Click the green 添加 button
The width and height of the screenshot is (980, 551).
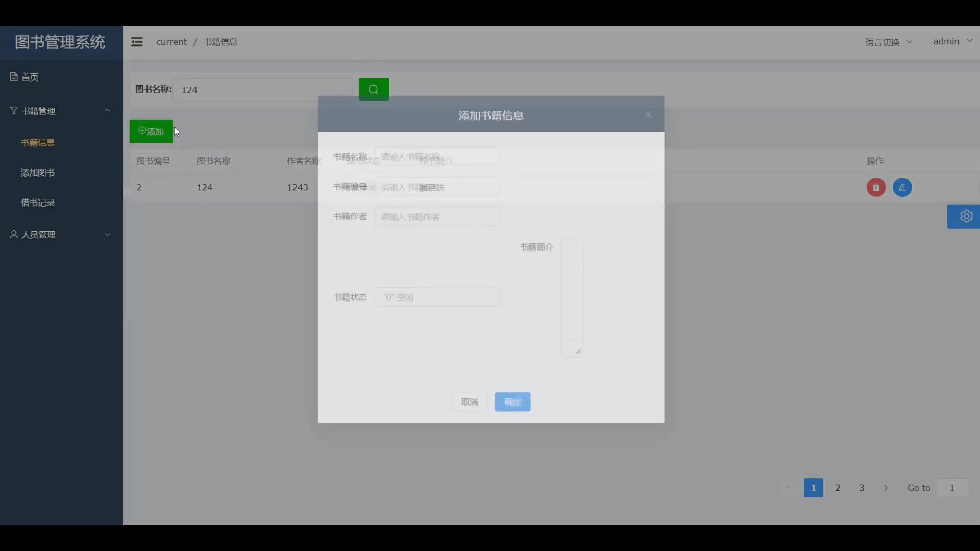[x=151, y=131]
